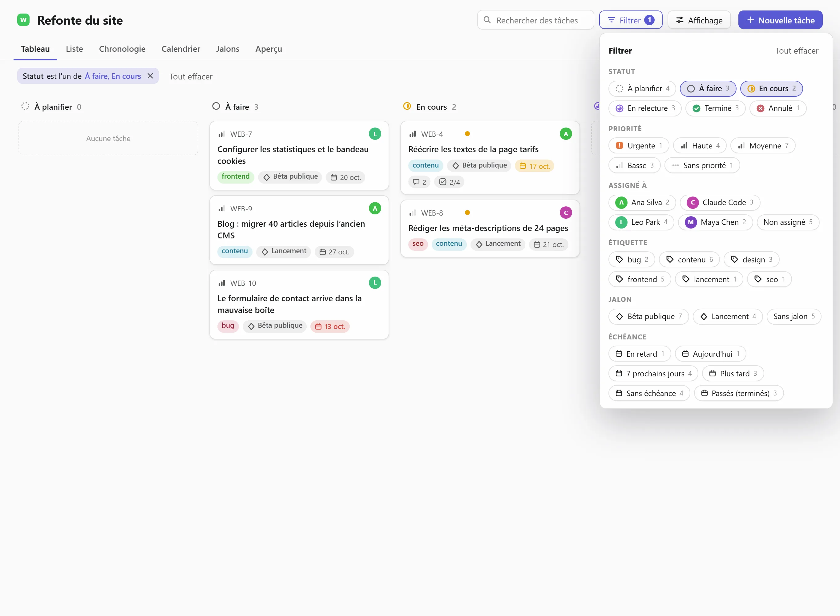Click the 2/4 checklist badge on WEB-4
The image size is (840, 616).
click(x=449, y=182)
